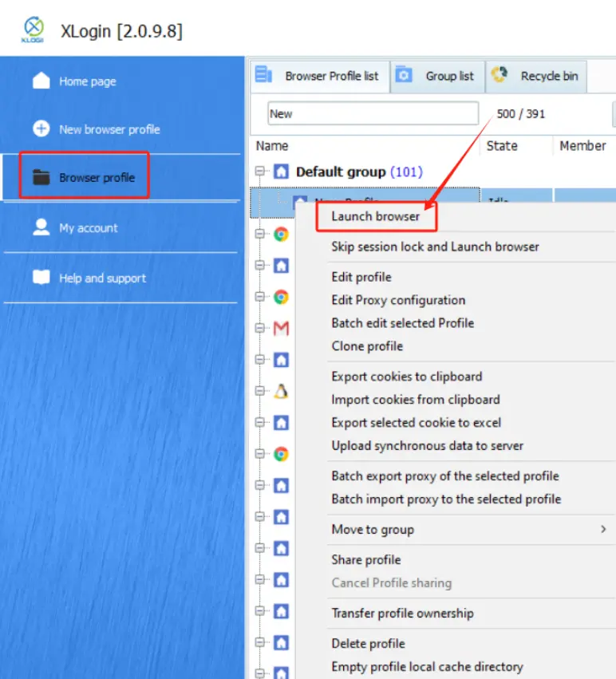Viewport: 616px width, 679px height.
Task: Click the Home page house icon
Action: coord(41,81)
